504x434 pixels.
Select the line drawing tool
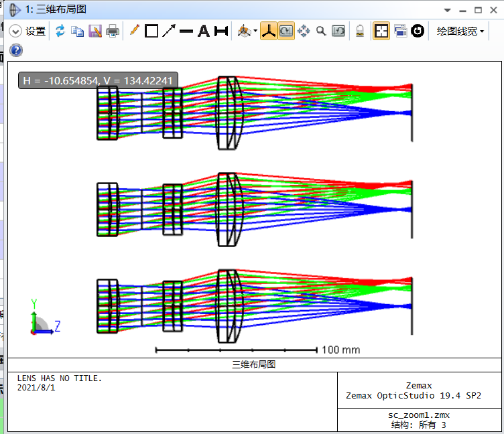186,31
